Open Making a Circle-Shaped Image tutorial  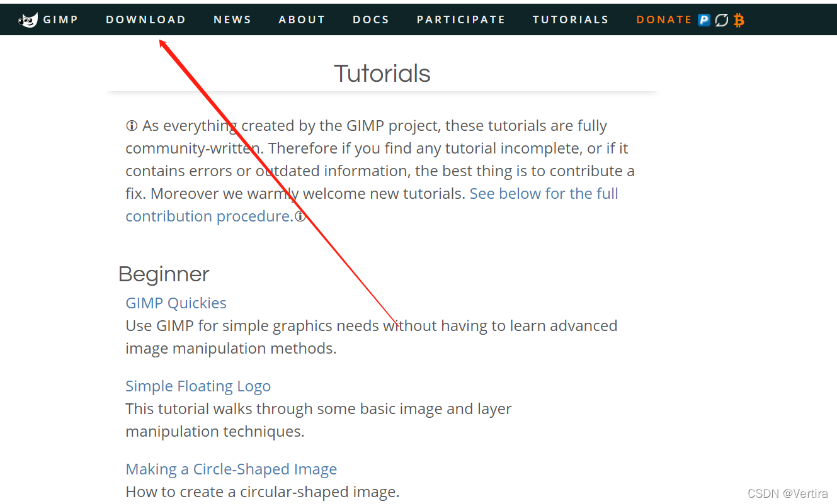coord(231,469)
